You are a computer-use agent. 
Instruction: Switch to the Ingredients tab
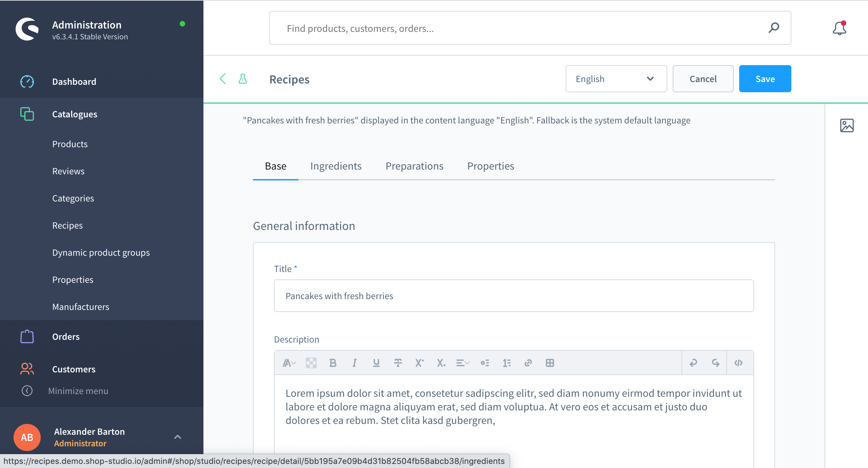point(336,166)
